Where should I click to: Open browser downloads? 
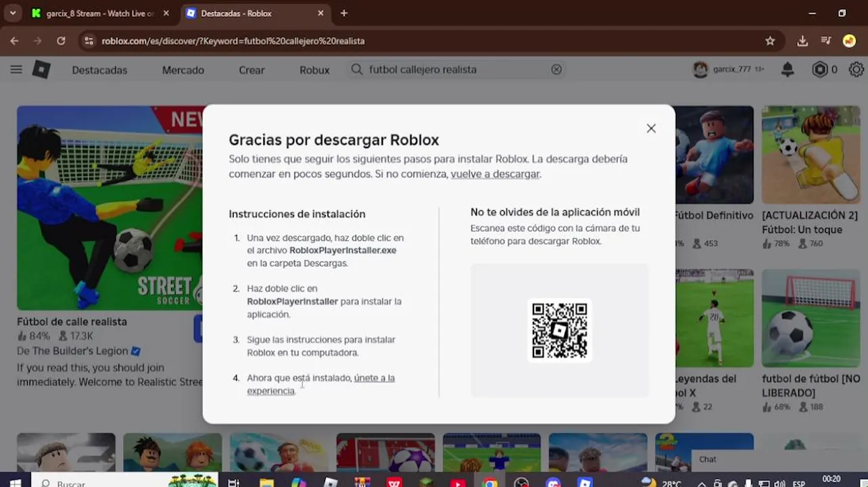click(x=802, y=41)
